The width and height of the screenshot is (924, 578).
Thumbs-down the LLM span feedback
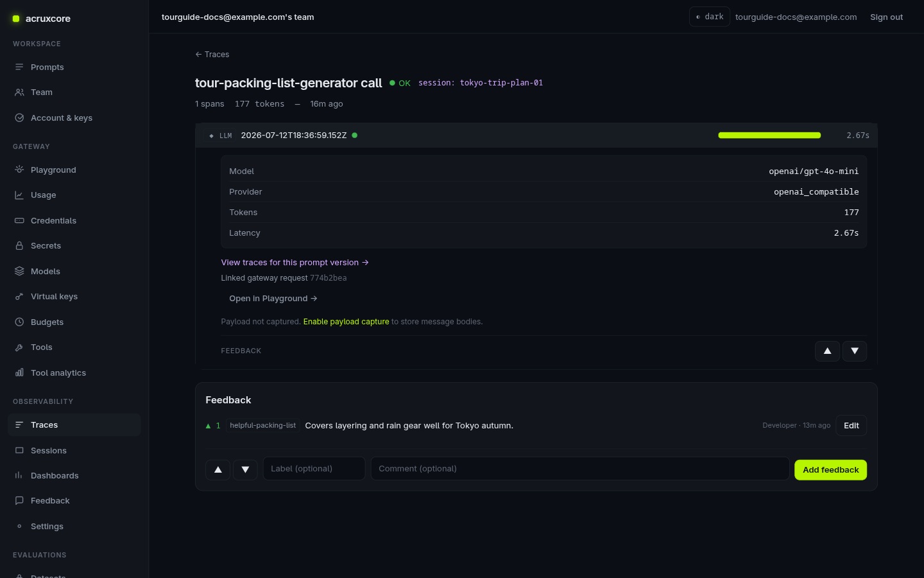(x=855, y=351)
